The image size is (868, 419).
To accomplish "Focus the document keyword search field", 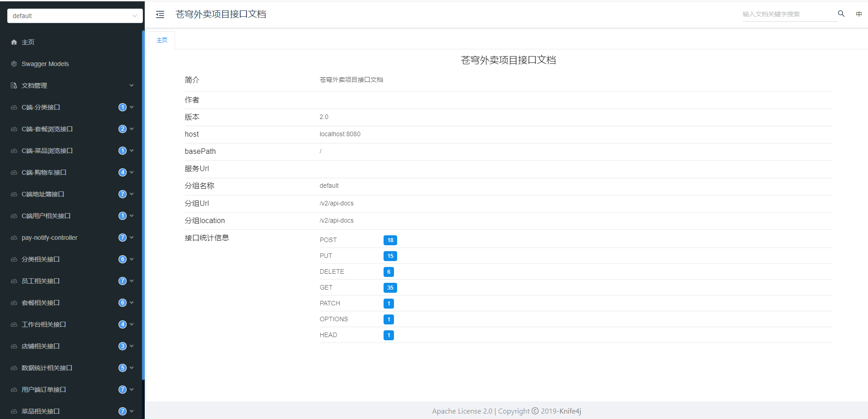I will coord(789,14).
